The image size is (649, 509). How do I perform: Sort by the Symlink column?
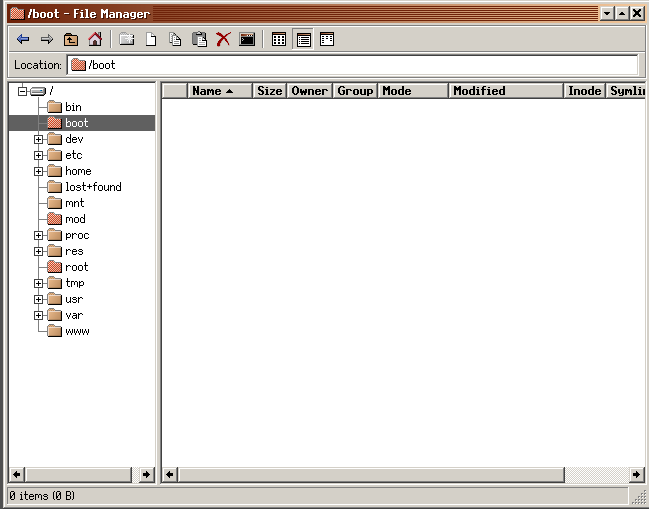pyautogui.click(x=626, y=91)
